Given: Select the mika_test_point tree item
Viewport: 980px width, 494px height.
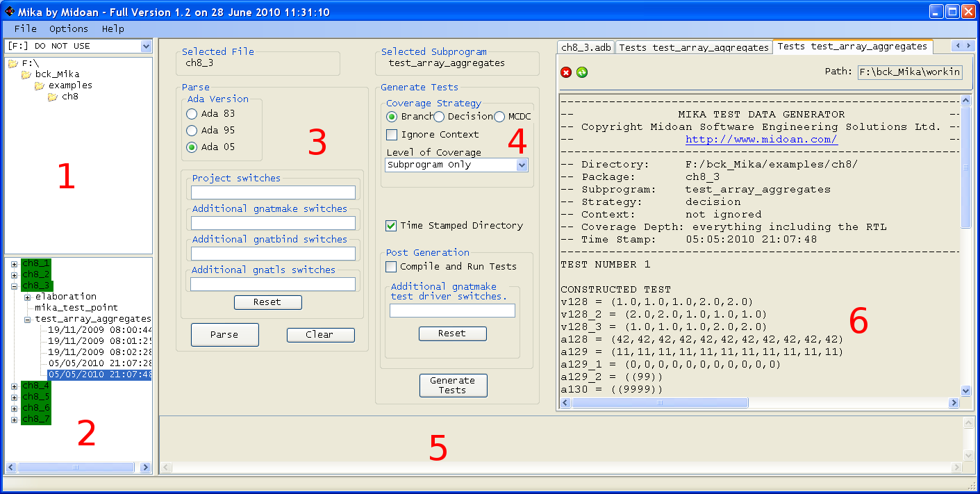Looking at the screenshot, I should [x=76, y=308].
